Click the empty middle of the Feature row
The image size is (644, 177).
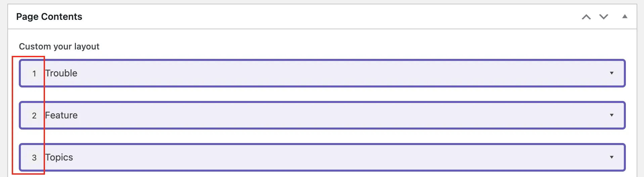click(x=322, y=115)
